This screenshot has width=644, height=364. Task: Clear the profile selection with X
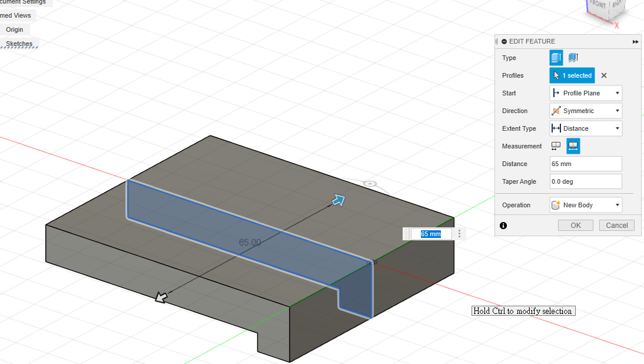click(604, 75)
